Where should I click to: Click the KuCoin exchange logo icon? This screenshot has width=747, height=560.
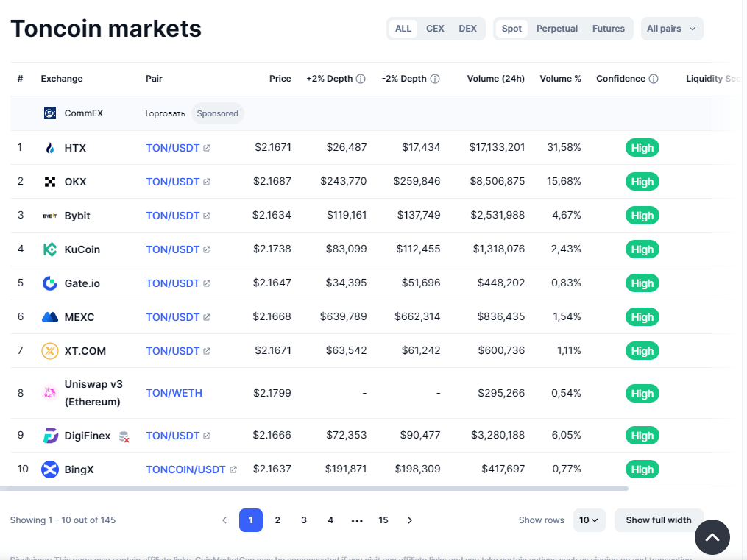pyautogui.click(x=50, y=249)
